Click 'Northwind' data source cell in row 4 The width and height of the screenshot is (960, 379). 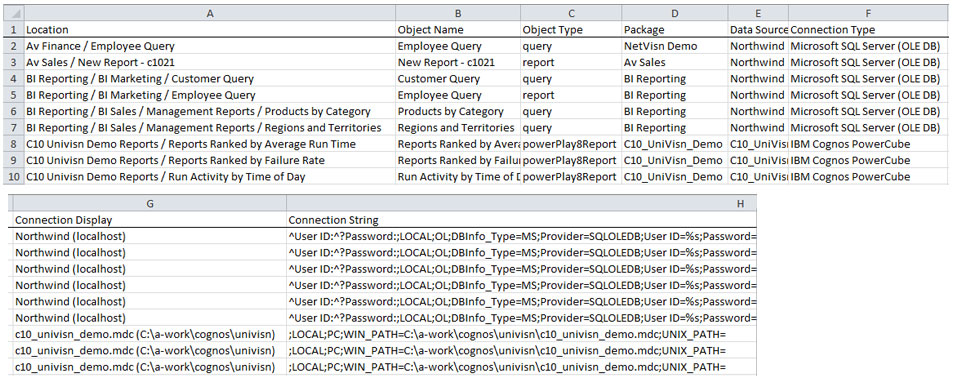pos(758,78)
